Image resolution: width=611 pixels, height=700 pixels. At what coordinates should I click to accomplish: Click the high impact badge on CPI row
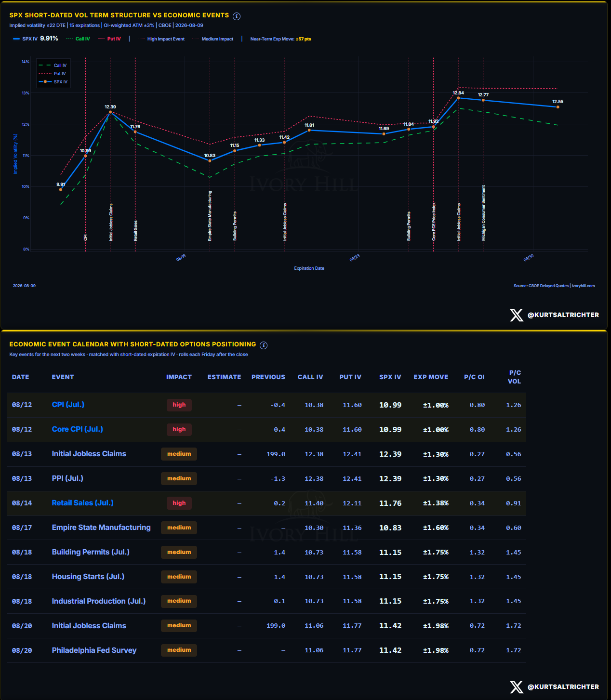179,405
